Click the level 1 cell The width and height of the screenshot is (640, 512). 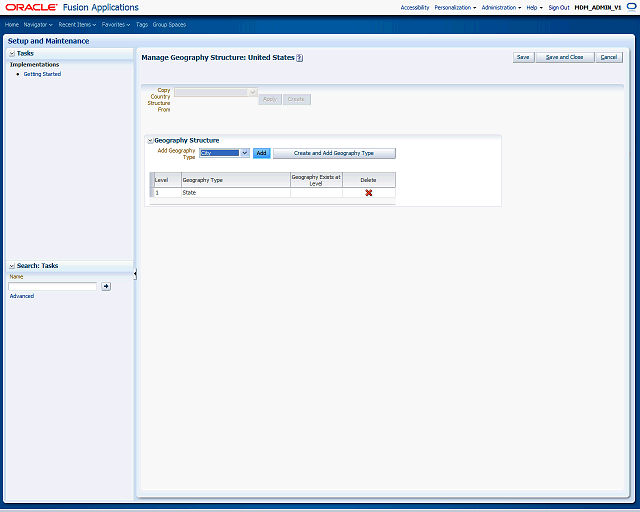coord(167,193)
